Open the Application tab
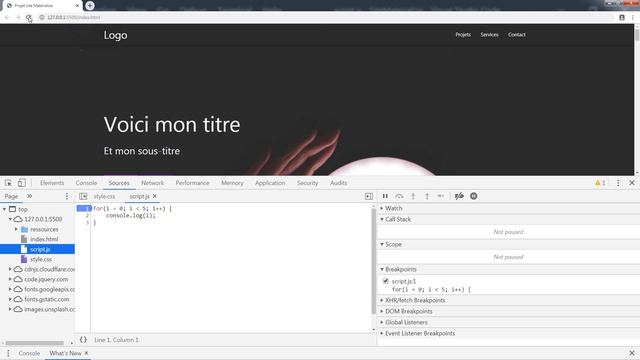Viewport: 640px width, 360px height. point(270,183)
